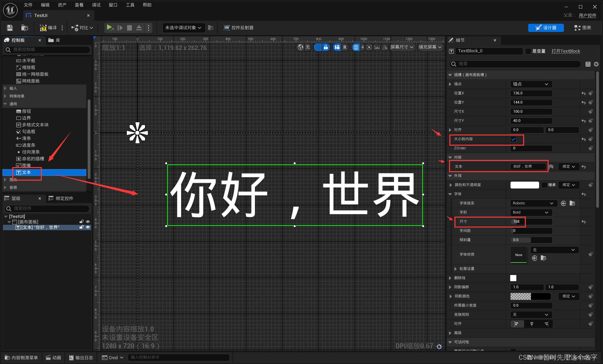Click the R render-transform button in viewport
603x364 pixels.
pyautogui.click(x=345, y=47)
